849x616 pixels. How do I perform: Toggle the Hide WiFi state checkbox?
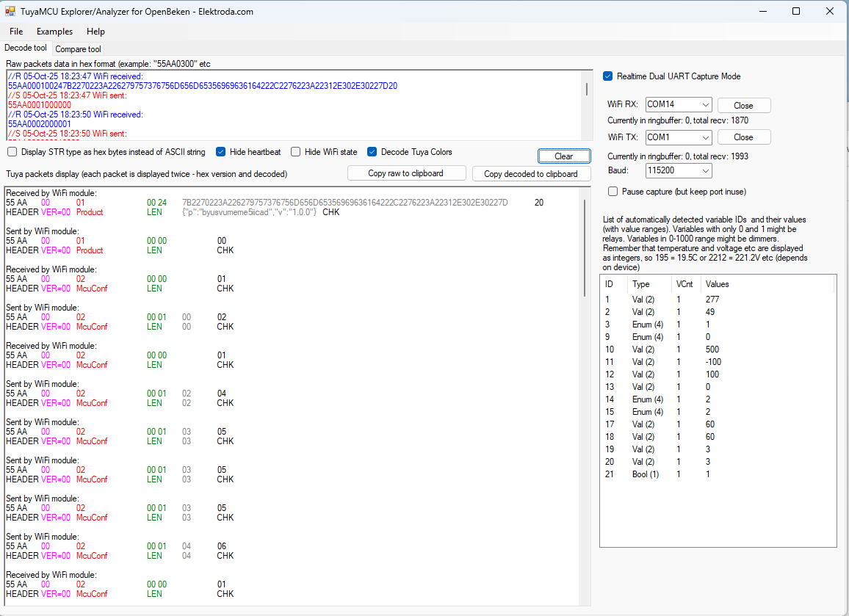click(x=295, y=152)
